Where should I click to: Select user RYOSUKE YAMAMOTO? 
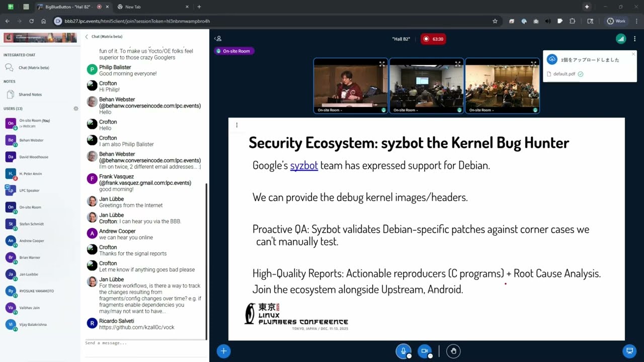[40, 291]
